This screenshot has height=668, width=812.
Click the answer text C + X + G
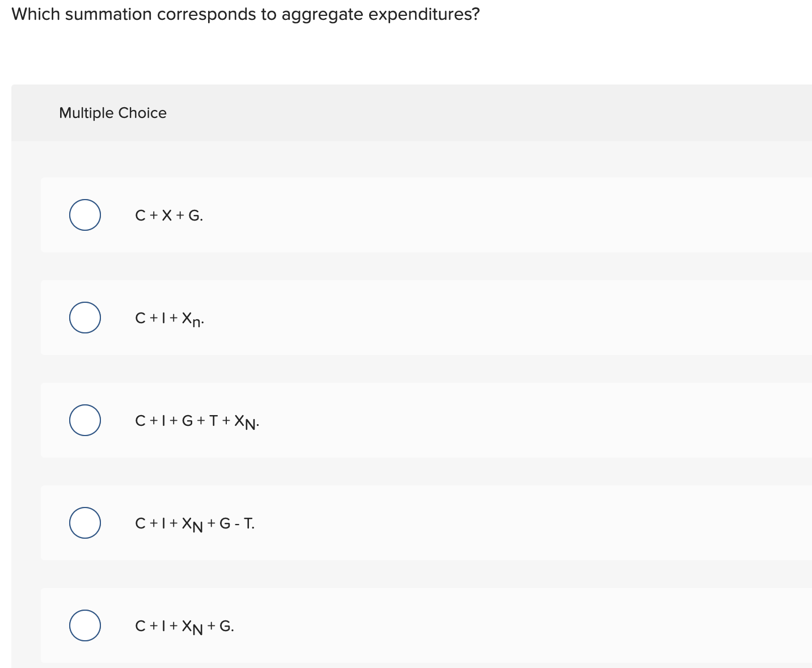pos(168,215)
